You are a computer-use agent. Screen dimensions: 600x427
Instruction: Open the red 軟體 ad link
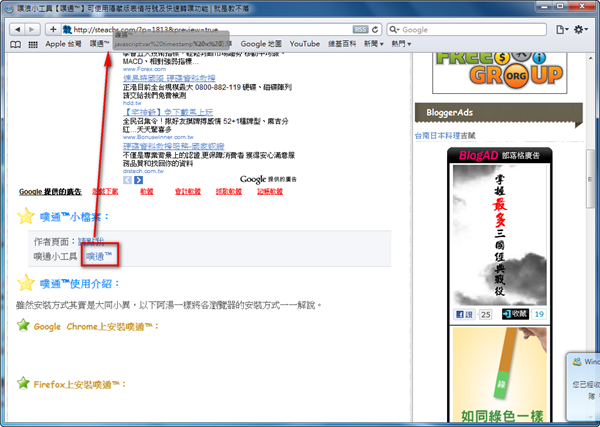coord(147,191)
